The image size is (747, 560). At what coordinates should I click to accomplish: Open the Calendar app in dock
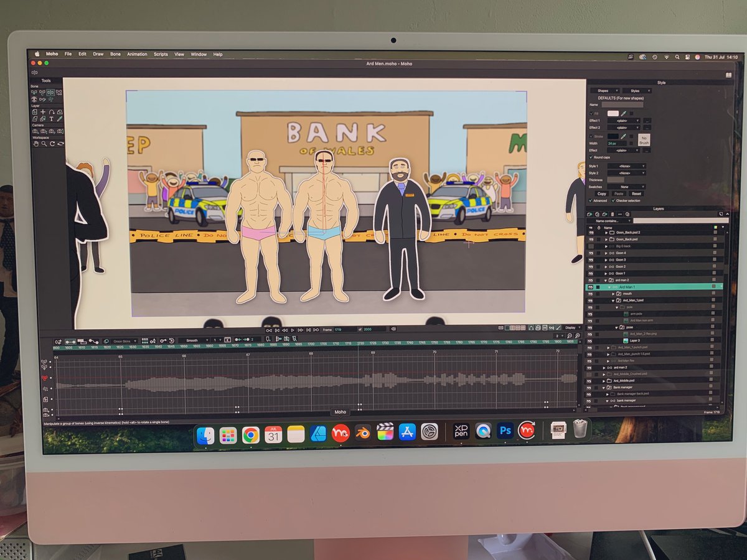coord(273,434)
